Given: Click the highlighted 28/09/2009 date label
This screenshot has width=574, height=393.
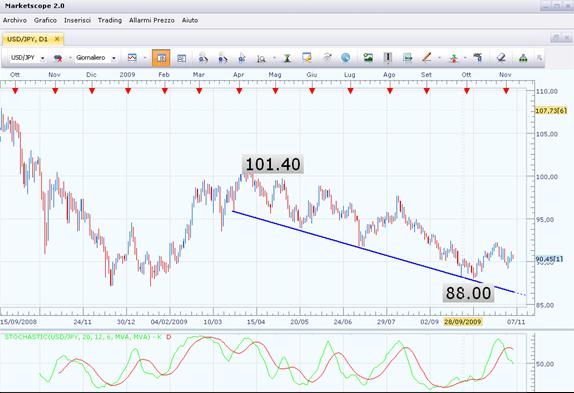Looking at the screenshot, I should 462,322.
